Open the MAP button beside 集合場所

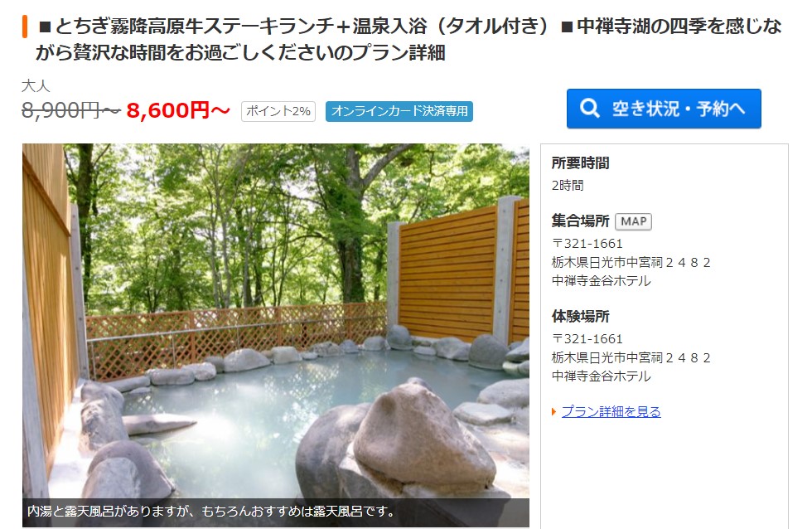coord(633,221)
